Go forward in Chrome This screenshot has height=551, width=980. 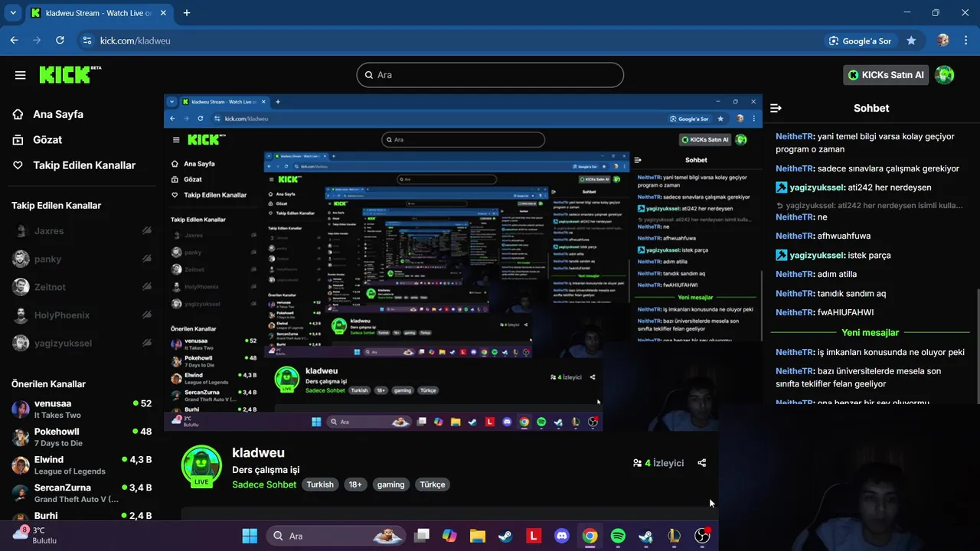37,41
